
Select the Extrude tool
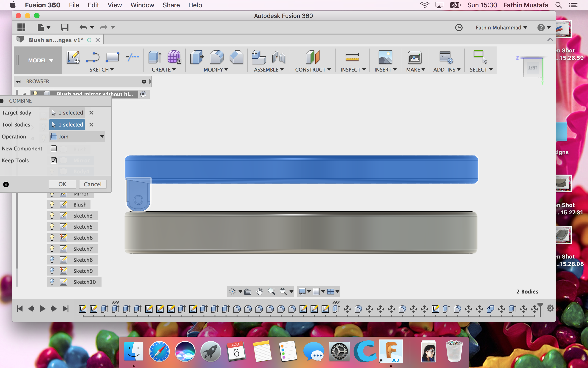coord(155,57)
